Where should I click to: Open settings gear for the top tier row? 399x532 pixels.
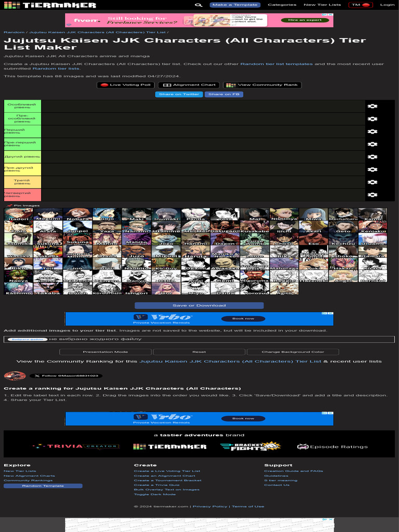click(372, 107)
